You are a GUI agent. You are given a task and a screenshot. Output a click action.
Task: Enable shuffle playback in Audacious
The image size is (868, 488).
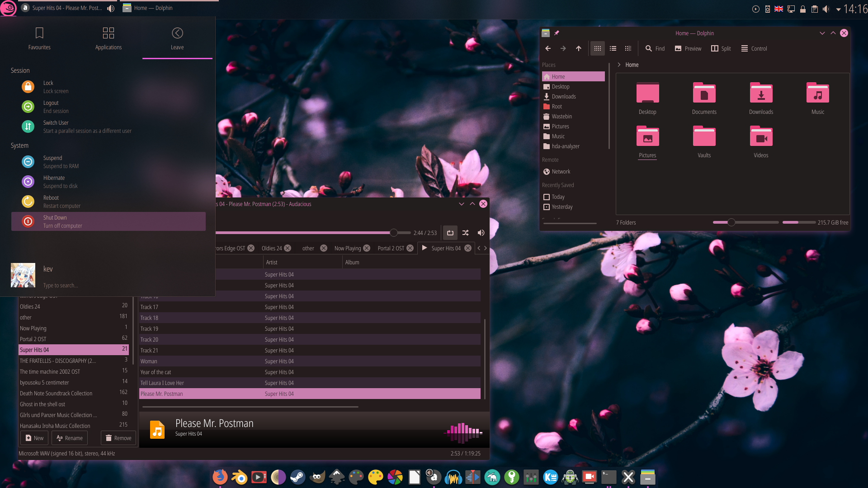point(465,233)
